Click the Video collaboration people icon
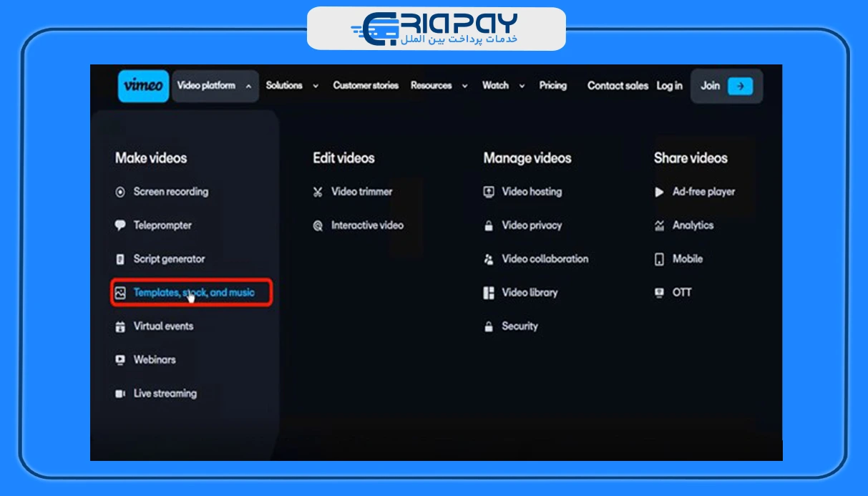This screenshot has width=868, height=496. 489,259
